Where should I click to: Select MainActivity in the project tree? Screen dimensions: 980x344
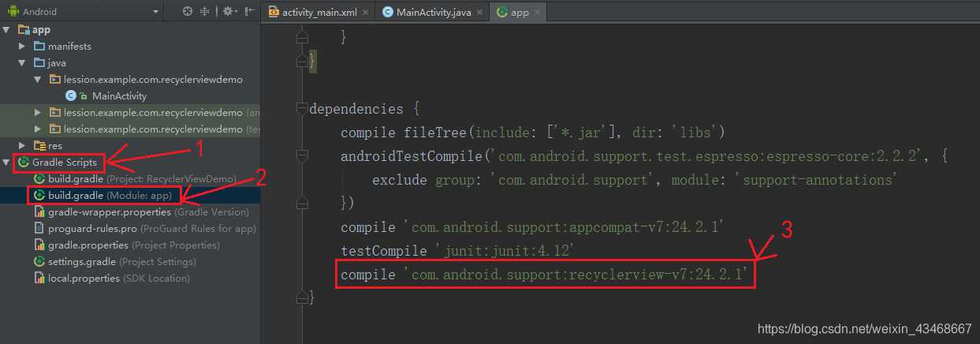click(x=119, y=96)
